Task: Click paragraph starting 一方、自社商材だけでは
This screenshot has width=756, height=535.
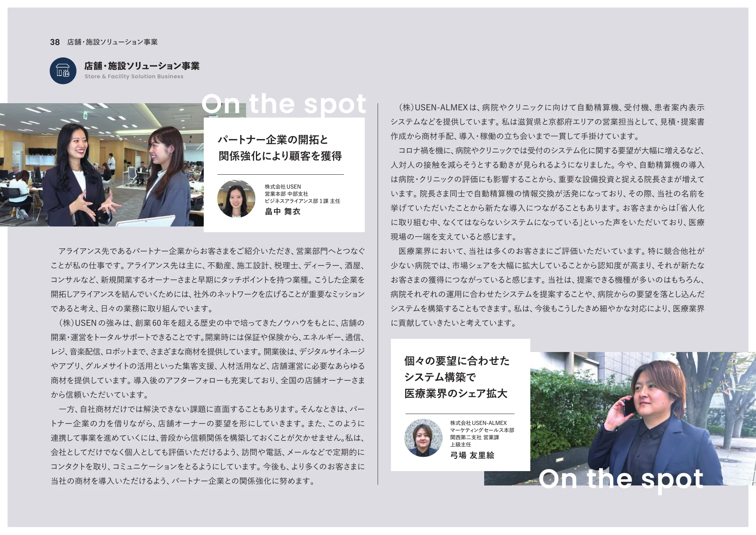Action: click(208, 445)
